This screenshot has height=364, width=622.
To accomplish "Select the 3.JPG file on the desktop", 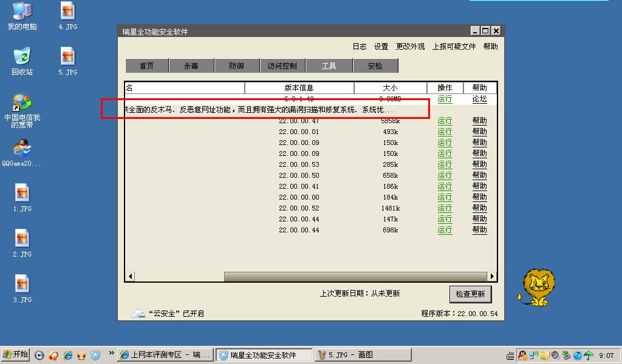I will click(22, 289).
